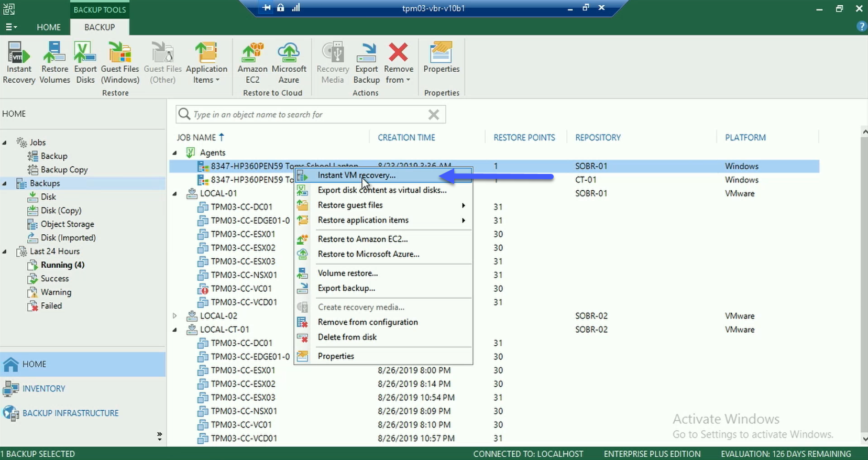
Task: Show Failed sessions in the tree
Action: pos(51,306)
